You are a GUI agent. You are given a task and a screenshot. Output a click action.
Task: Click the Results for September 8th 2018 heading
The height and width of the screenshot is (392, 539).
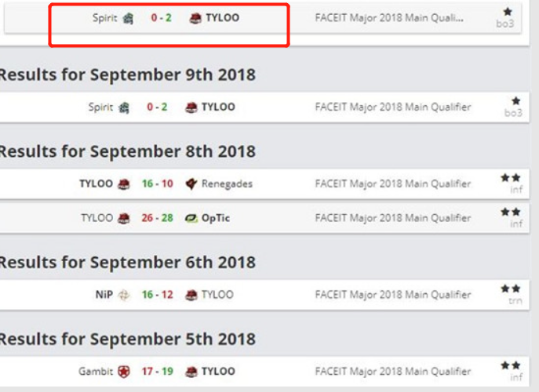(x=128, y=151)
